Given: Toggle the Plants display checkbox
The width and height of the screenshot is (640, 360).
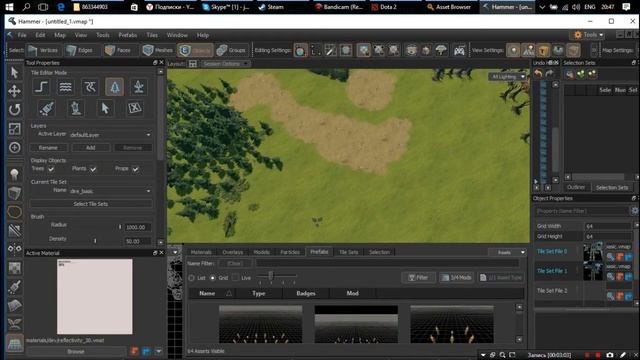Looking at the screenshot, I should coord(93,169).
